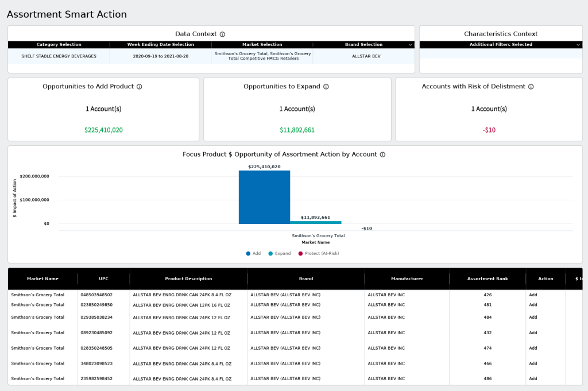Viewport: 588px width, 391px height.
Task: Select UPC 348023098523 cell
Action: click(x=96, y=363)
